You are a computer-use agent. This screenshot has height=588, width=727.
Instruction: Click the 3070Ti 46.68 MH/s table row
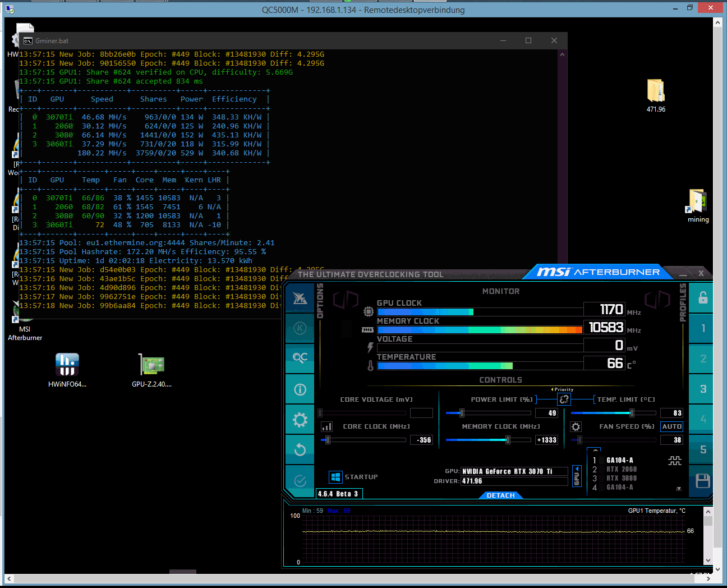coord(145,117)
